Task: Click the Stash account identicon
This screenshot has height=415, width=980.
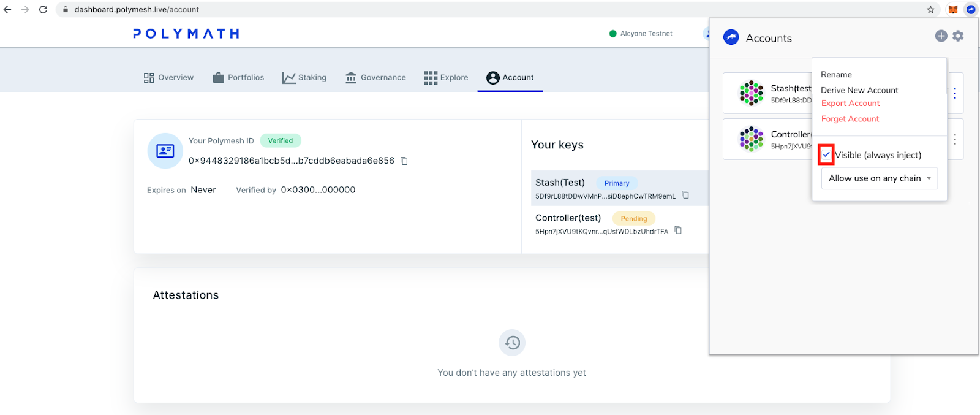Action: [x=751, y=93]
